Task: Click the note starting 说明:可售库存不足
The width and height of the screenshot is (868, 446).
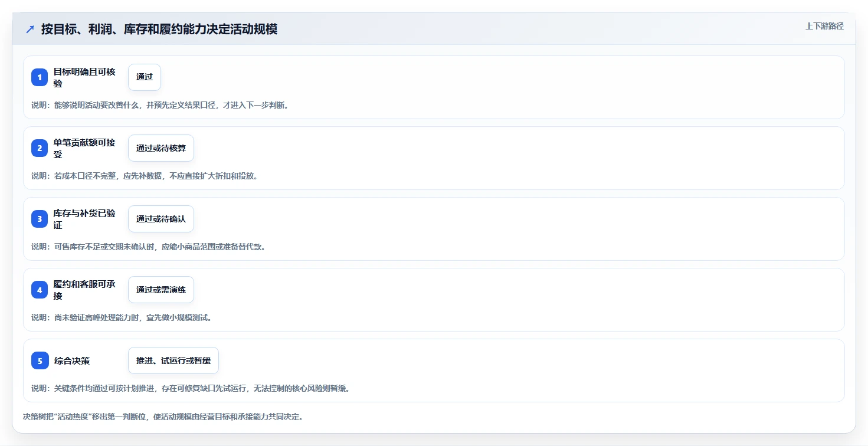Action: pyautogui.click(x=149, y=247)
